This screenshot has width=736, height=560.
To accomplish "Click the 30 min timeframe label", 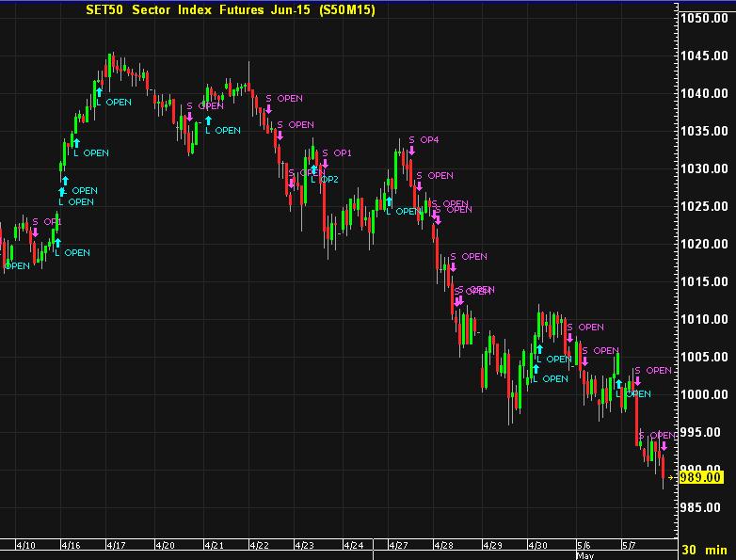I will pyautogui.click(x=703, y=550).
